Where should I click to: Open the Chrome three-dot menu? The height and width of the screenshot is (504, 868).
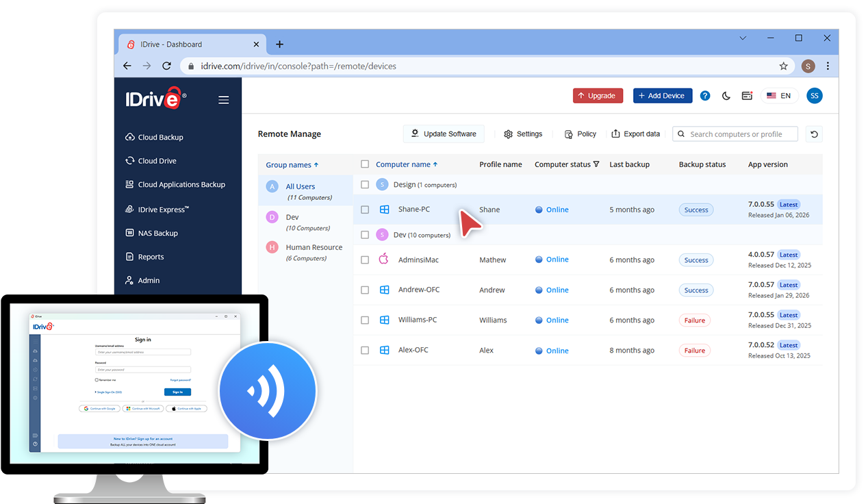tap(828, 66)
